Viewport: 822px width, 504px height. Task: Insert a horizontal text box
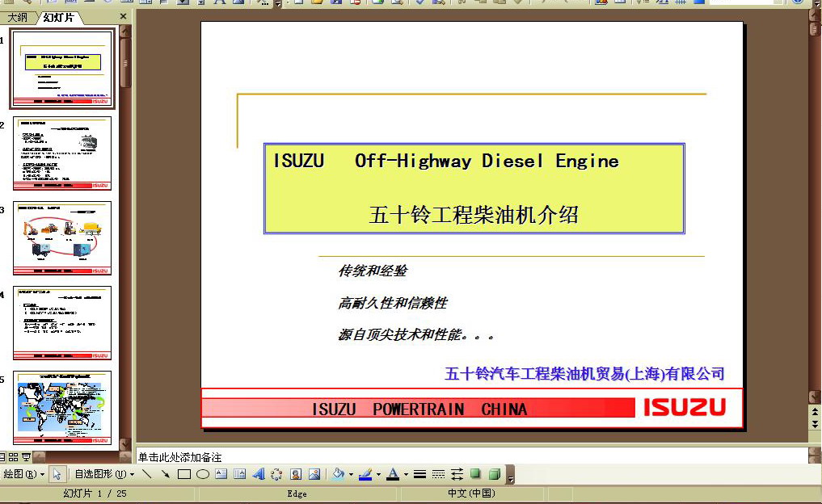pyautogui.click(x=221, y=474)
